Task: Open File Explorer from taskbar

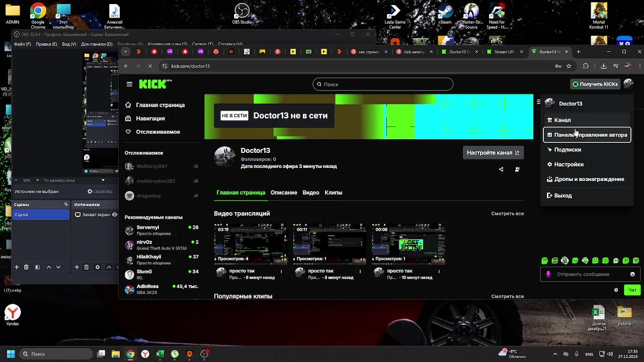Action: click(116, 354)
